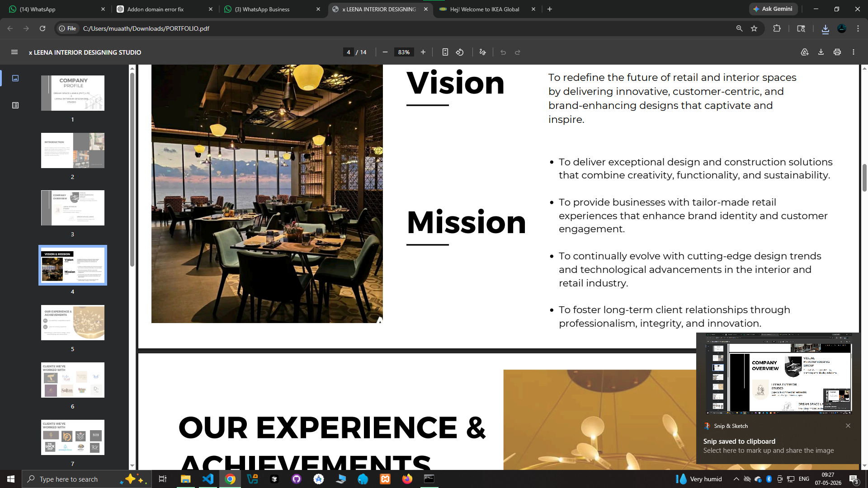Open the terminal app from taskbar
Viewport: 868px width, 488px height.
tap(429, 479)
